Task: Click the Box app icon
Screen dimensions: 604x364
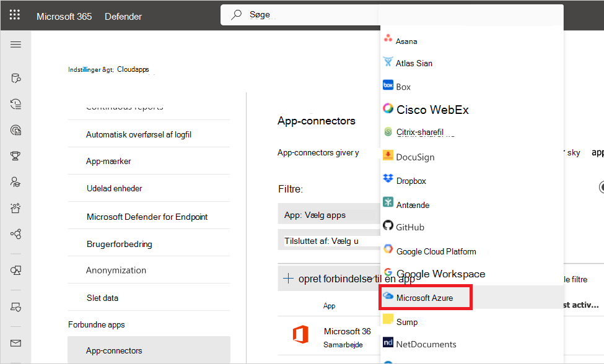Action: [389, 85]
